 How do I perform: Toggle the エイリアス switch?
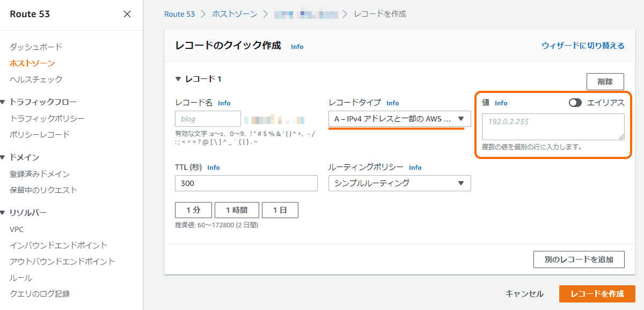click(x=575, y=103)
